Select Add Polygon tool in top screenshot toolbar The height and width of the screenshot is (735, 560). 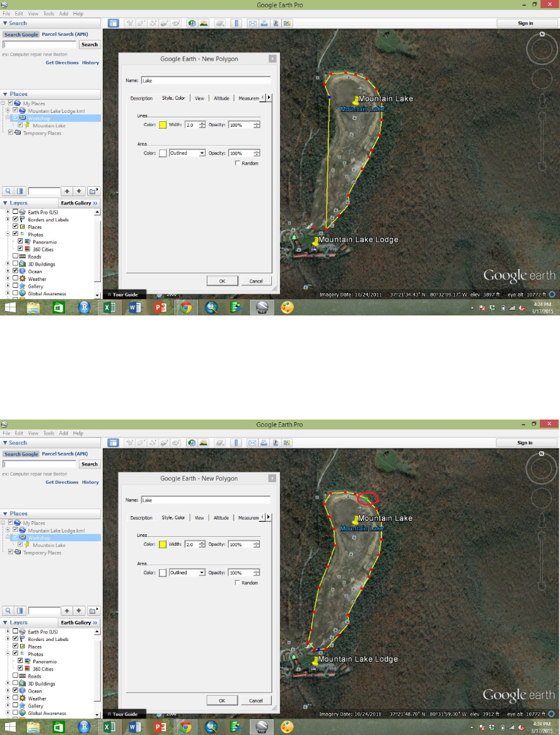coord(141,23)
